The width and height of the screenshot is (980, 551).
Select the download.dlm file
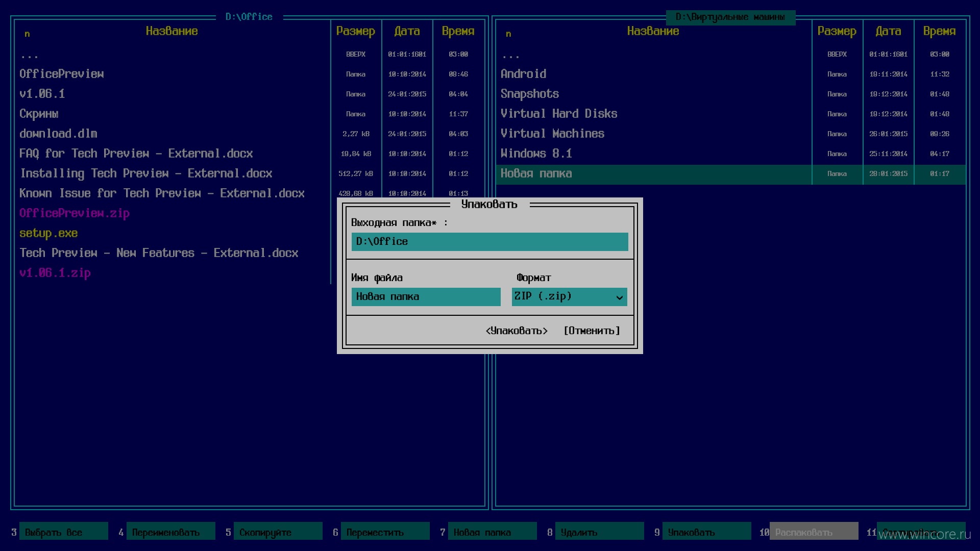pyautogui.click(x=58, y=134)
